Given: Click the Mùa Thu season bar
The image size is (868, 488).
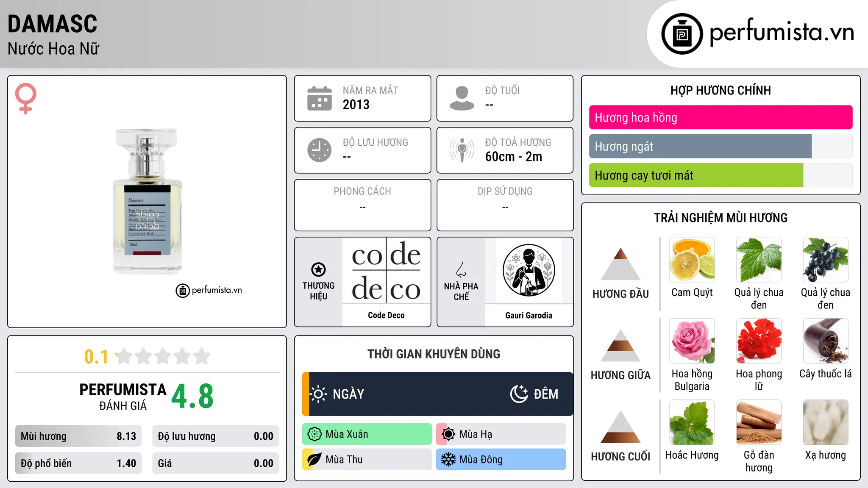Looking at the screenshot, I should (367, 460).
